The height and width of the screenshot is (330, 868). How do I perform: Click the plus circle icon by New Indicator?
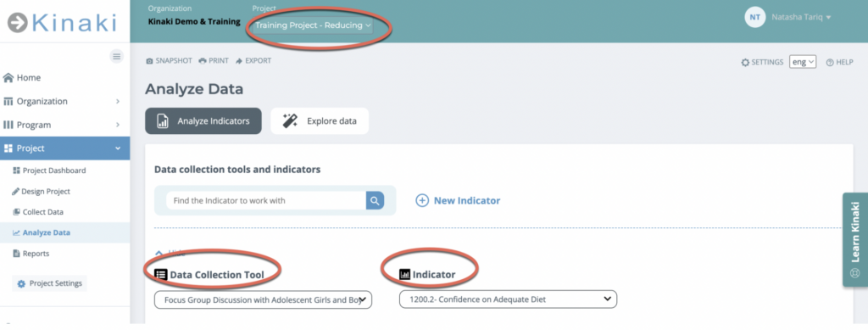pos(422,200)
